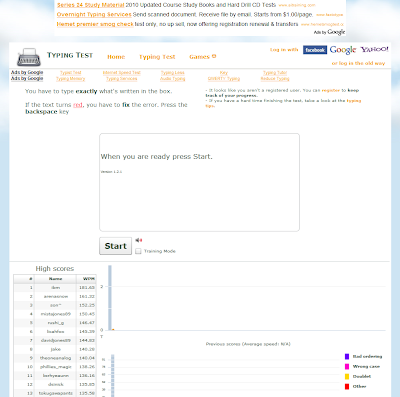Open the Typing Test menu item
This screenshot has width=400, height=397.
[x=157, y=57]
